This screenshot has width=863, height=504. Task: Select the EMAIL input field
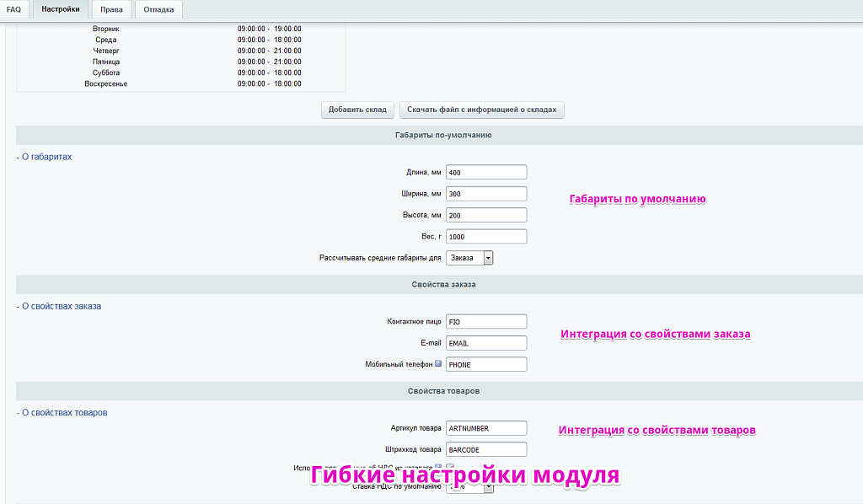click(x=485, y=342)
